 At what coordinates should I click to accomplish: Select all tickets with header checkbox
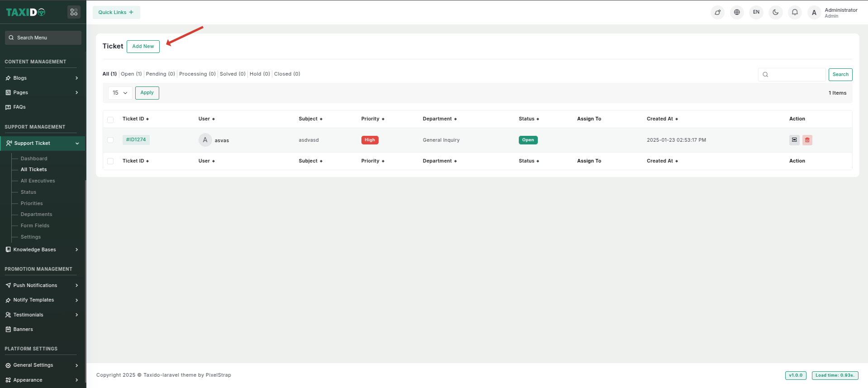click(x=110, y=120)
